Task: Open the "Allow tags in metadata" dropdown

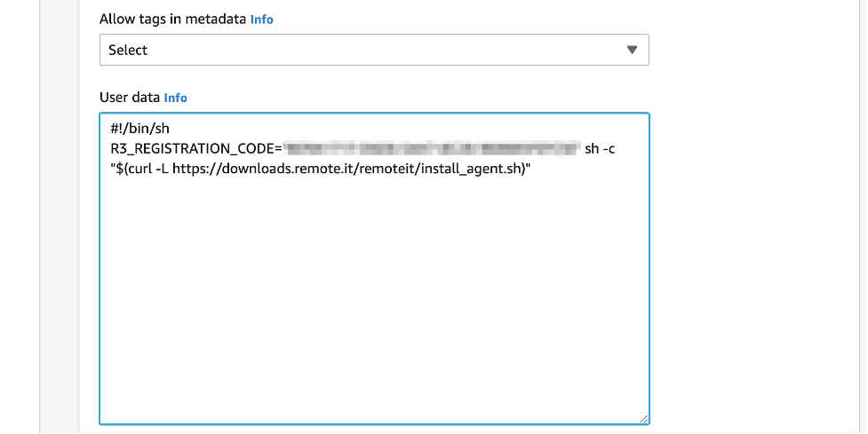Action: (373, 50)
